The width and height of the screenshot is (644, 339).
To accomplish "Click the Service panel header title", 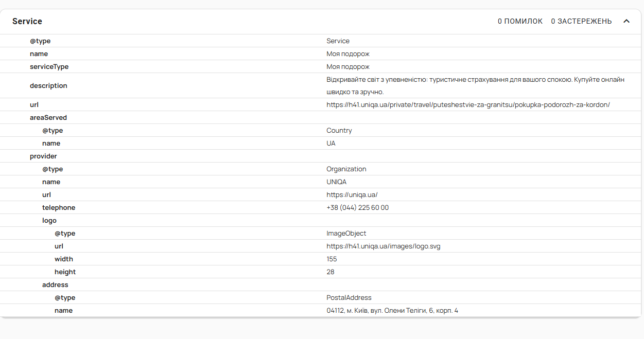I will 27,21.
